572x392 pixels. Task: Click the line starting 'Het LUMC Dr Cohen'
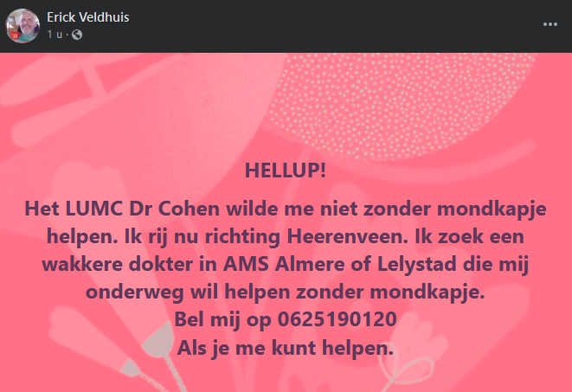286,209
